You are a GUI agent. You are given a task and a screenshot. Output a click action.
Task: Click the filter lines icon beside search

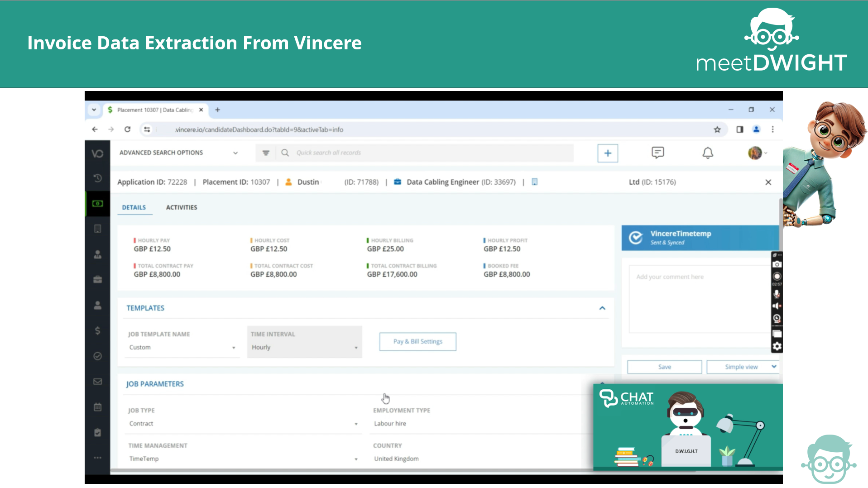point(266,153)
